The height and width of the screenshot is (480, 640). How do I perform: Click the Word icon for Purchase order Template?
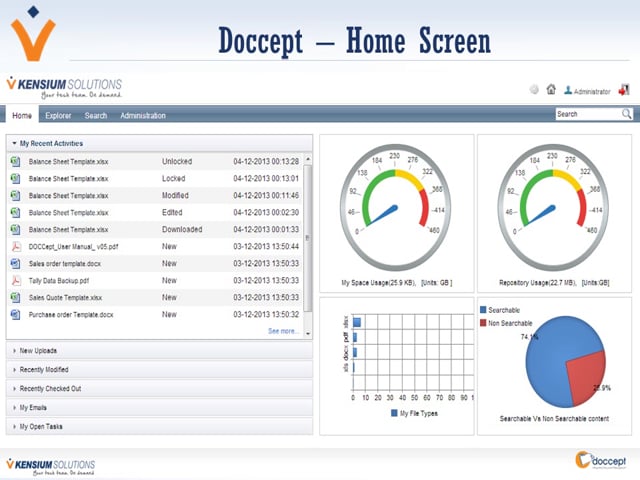point(16,314)
